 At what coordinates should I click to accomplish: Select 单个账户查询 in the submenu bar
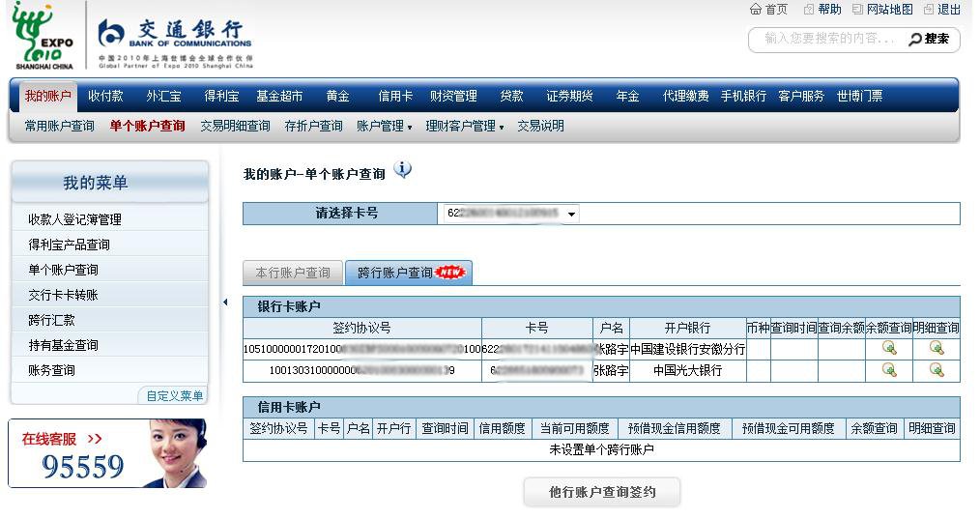148,127
